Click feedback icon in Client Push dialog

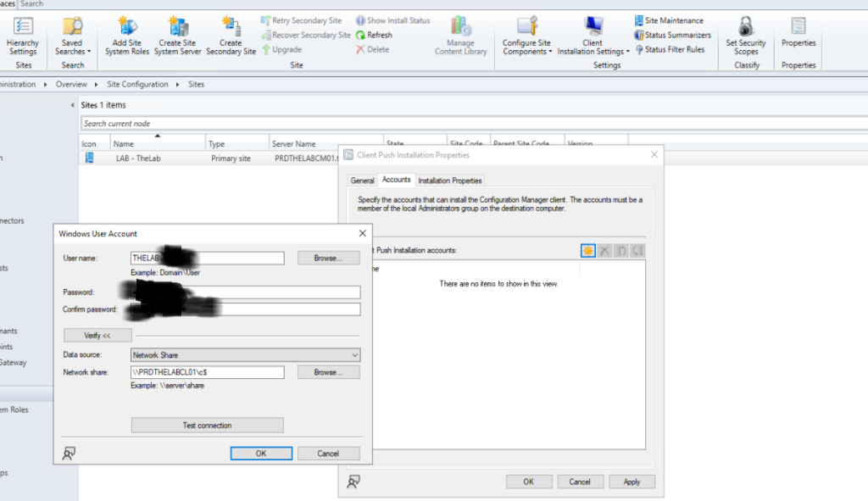click(x=353, y=482)
